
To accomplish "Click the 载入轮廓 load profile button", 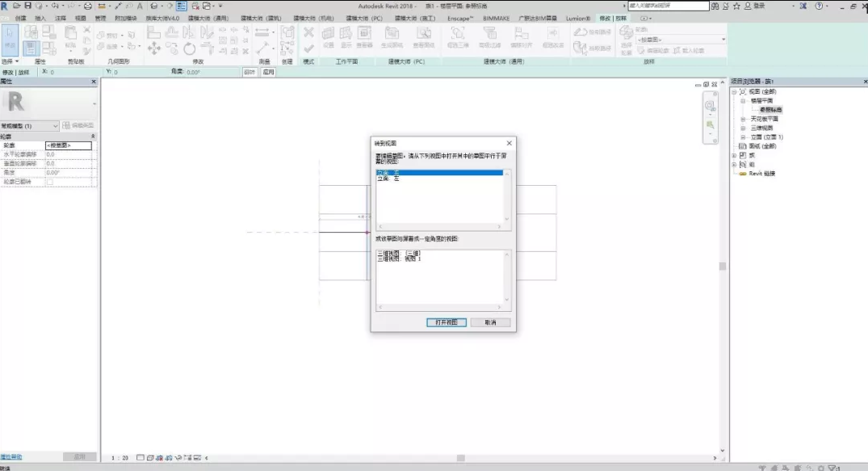I will 689,50.
